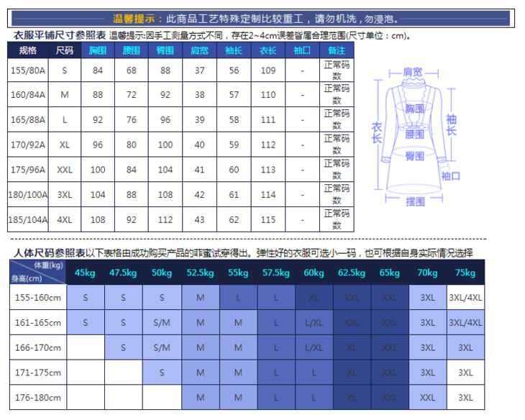Click the 体重(kg) corner header label
Image resolution: width=525 pixels, height=420 pixels.
coord(49,265)
